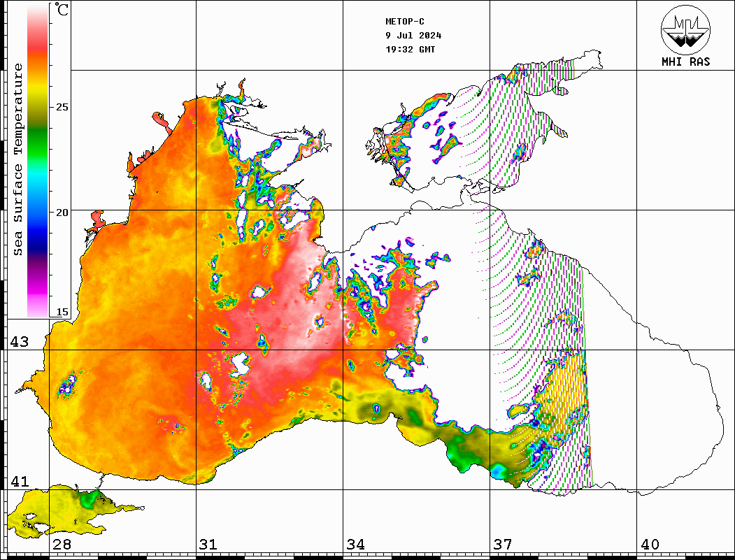Select the date '9 Jul 2024'

(x=413, y=36)
